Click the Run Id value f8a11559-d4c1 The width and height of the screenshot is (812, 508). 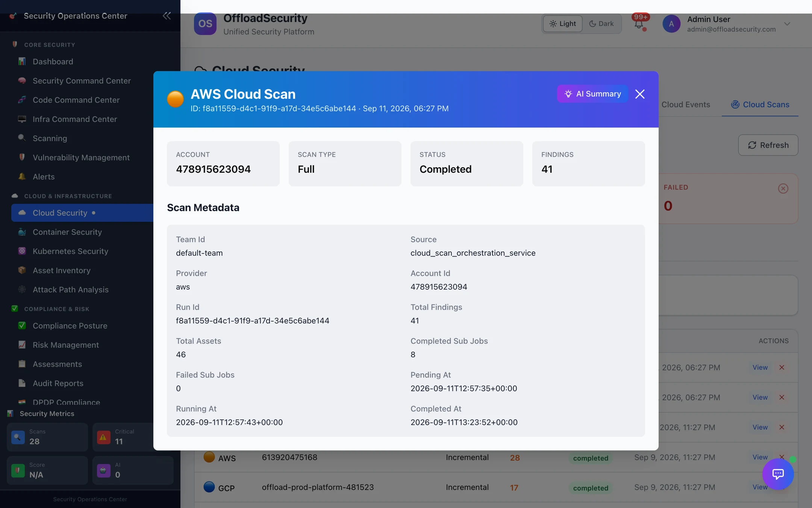[x=253, y=321]
